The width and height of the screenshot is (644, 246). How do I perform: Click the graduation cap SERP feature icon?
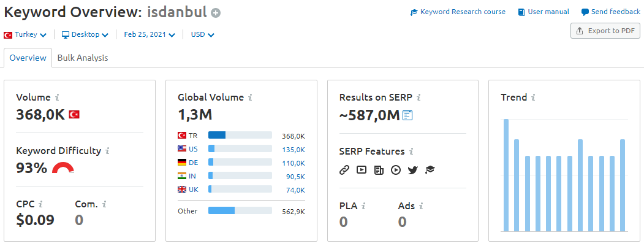pyautogui.click(x=430, y=169)
